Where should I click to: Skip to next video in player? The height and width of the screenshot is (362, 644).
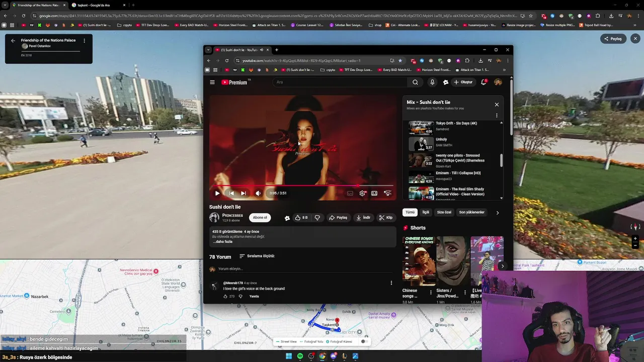pos(244,193)
